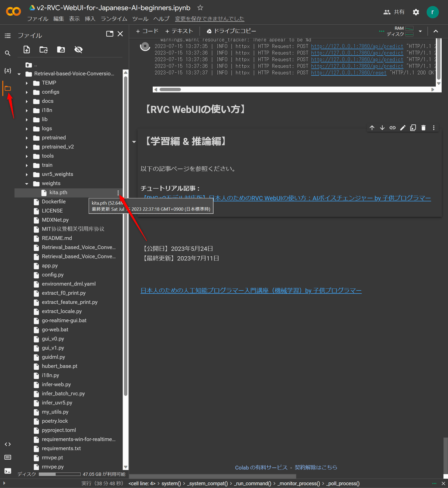Open the ランタイム menu
448x488 pixels.
pyautogui.click(x=114, y=19)
